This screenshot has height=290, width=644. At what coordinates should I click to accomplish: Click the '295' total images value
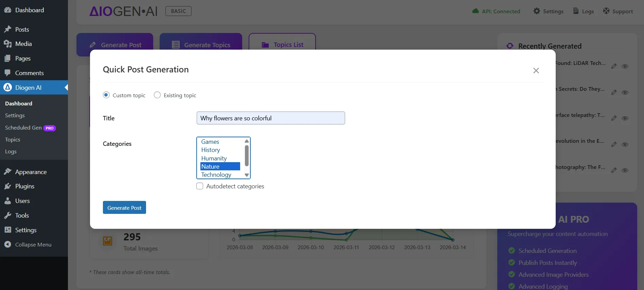click(132, 237)
